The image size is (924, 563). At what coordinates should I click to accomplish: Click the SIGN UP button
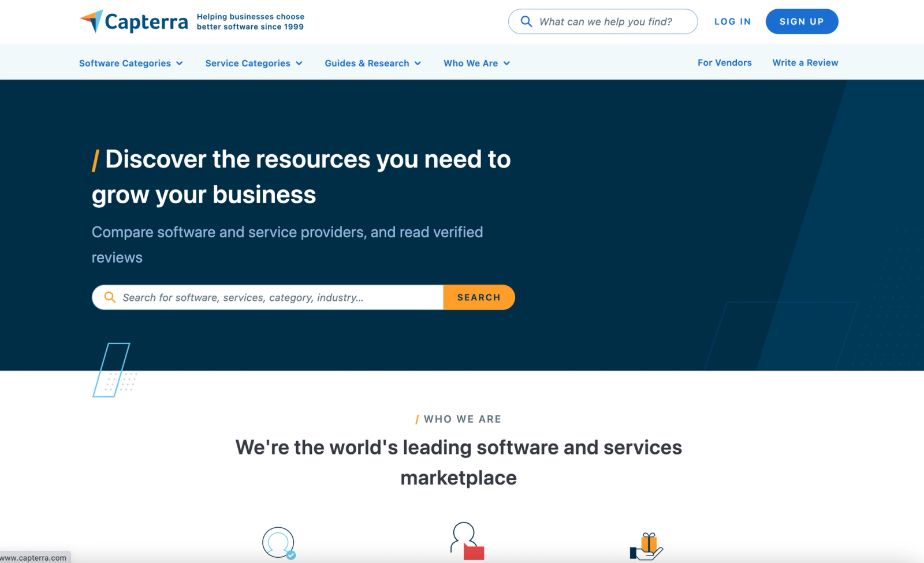(x=802, y=21)
